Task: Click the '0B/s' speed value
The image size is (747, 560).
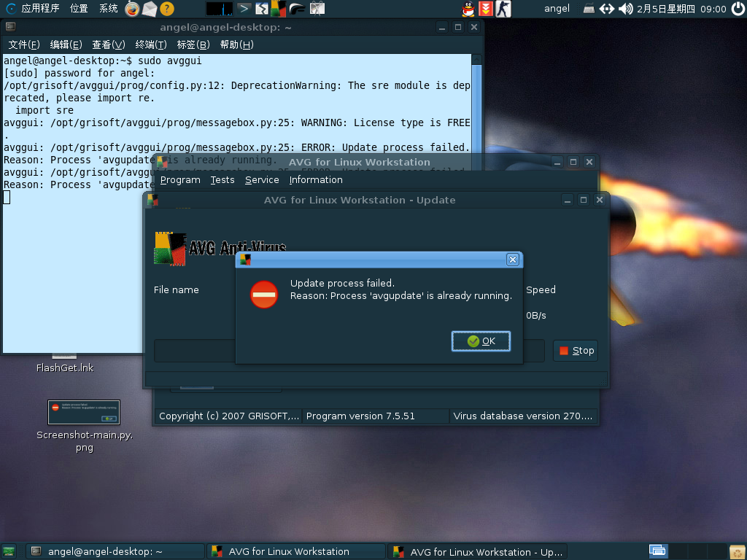Action: pos(536,315)
